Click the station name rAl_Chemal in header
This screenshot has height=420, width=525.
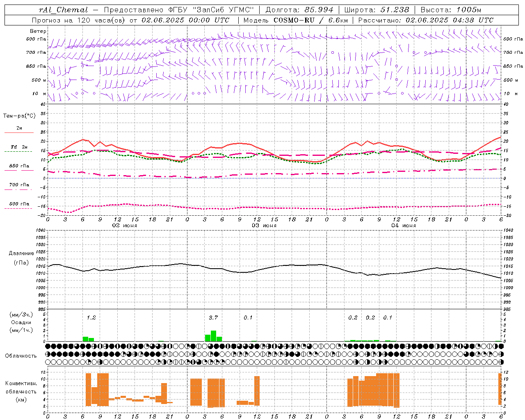pyautogui.click(x=63, y=10)
